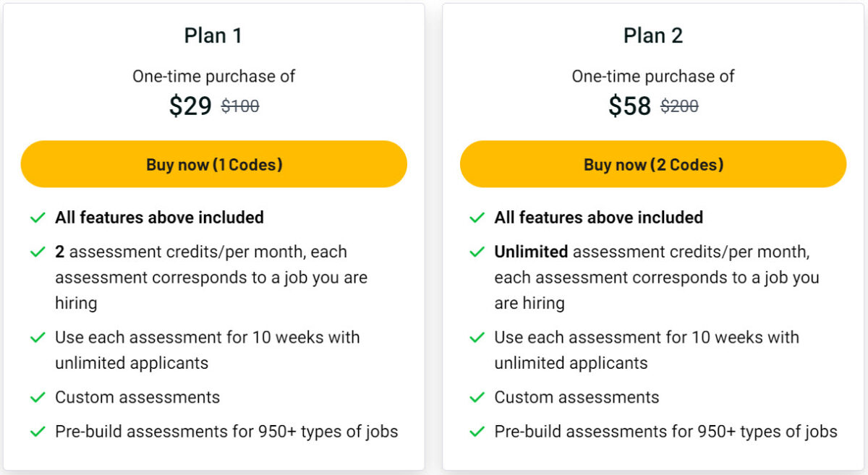Select the Plan 2 heading

652,35
